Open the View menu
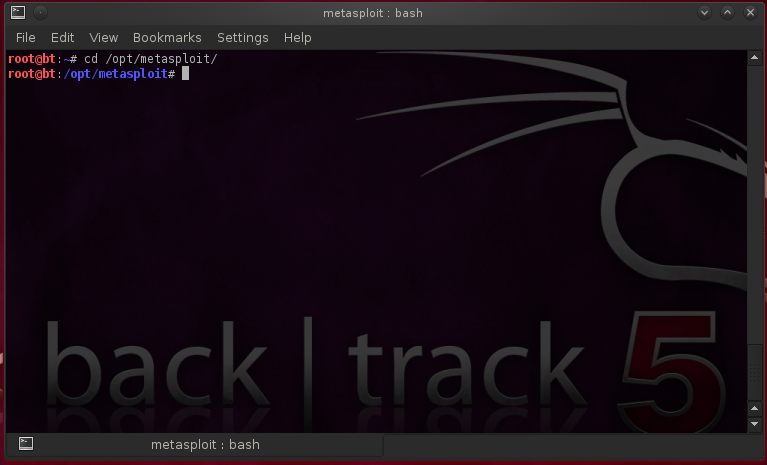The height and width of the screenshot is (465, 767). click(x=104, y=38)
